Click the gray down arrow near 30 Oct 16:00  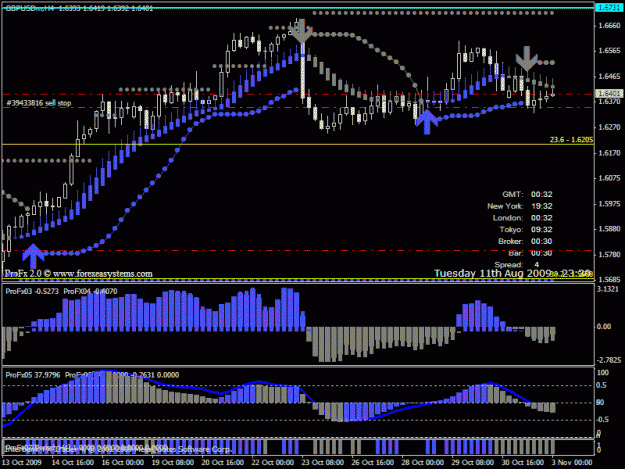pos(527,59)
